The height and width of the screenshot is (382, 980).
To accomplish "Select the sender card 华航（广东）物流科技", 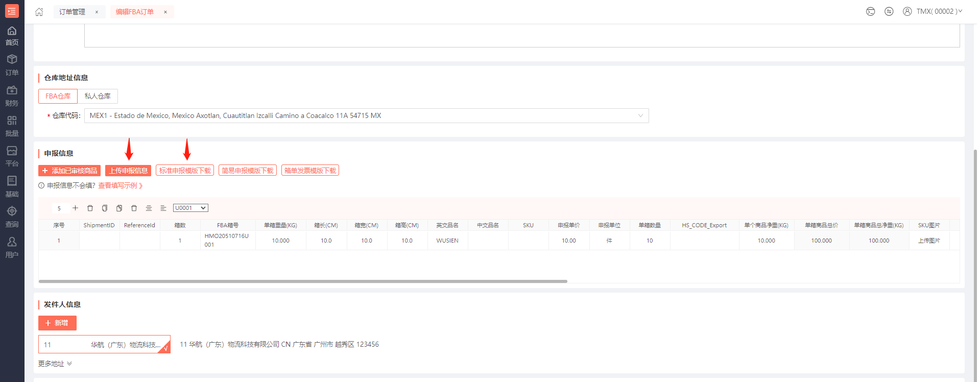I will coord(104,344).
